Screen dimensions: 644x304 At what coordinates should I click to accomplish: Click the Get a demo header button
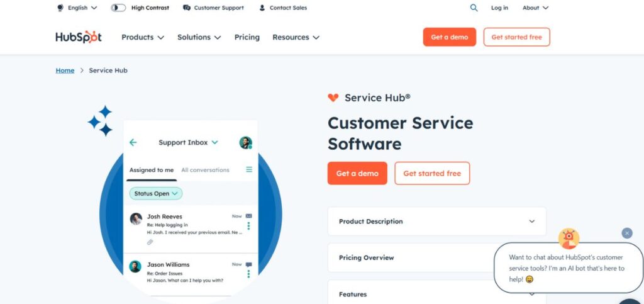(x=449, y=37)
